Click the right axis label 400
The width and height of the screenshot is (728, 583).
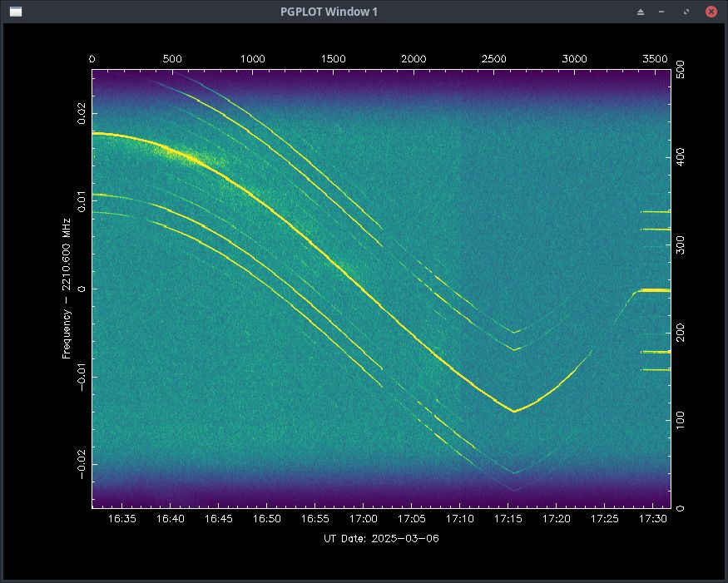[681, 157]
